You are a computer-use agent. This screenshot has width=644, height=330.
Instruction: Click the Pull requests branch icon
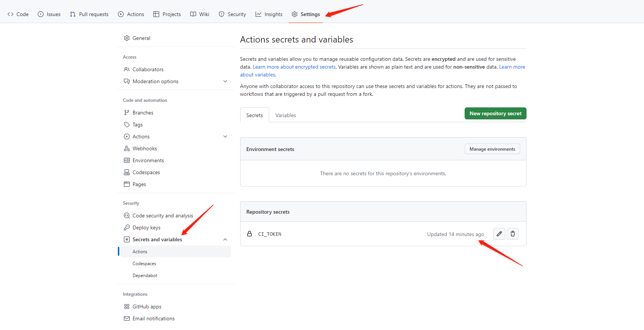tap(73, 14)
